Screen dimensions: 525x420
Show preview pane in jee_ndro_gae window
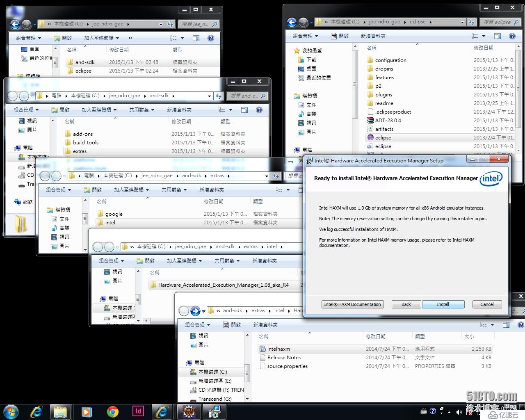click(x=196, y=38)
